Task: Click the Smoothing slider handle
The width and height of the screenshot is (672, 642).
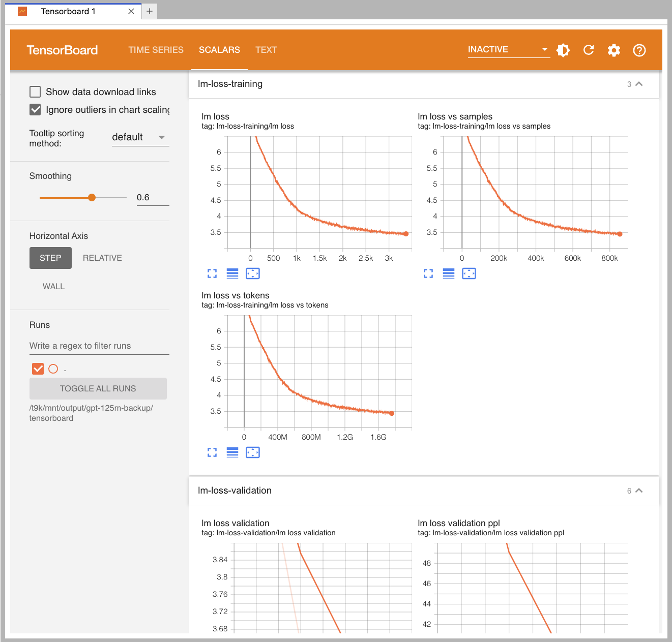Action: (x=92, y=197)
